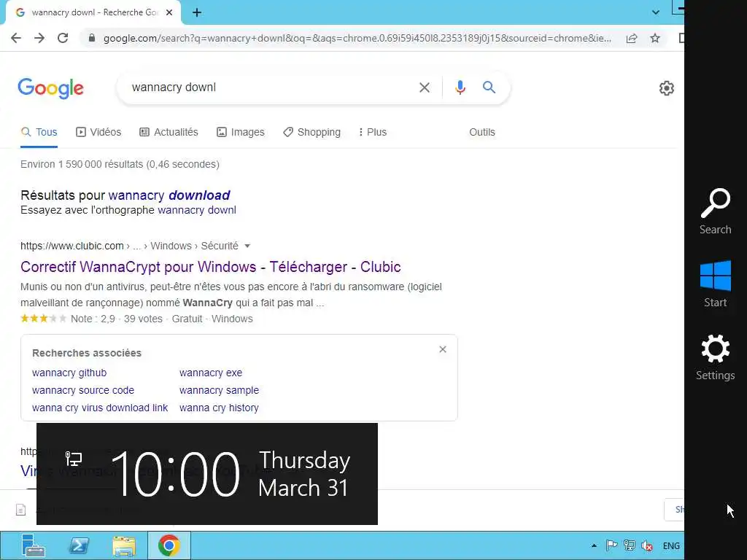Open Correctif WannaCrypt Clubic result
The width and height of the screenshot is (747, 560).
211,267
